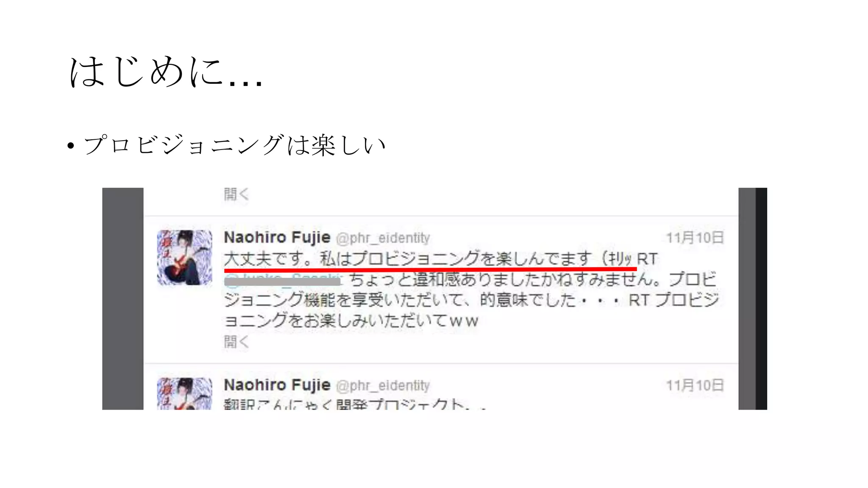868x488 pixels.
Task: Open Naohiro Fujie's name in the first tweet
Action: point(277,238)
